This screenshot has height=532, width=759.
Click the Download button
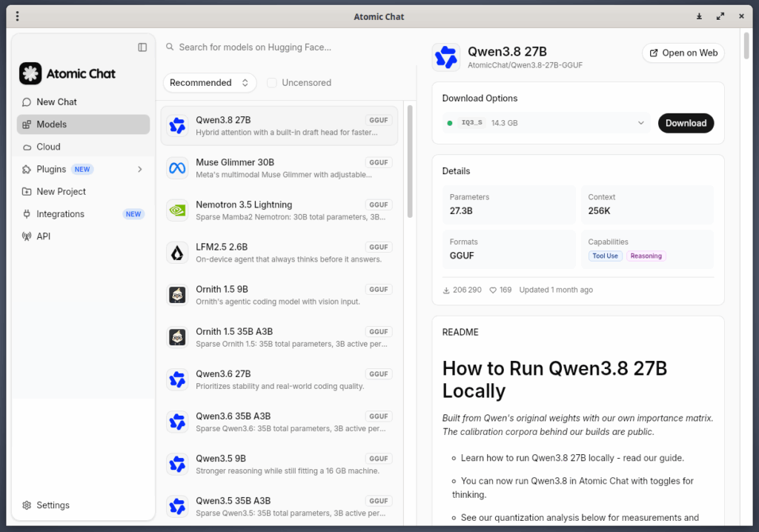(x=686, y=123)
